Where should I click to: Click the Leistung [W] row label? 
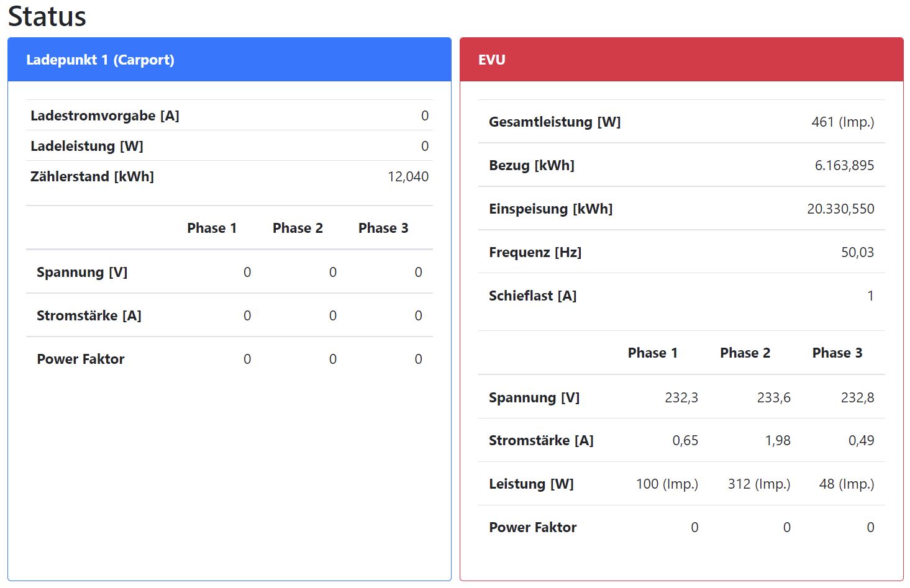point(531,484)
